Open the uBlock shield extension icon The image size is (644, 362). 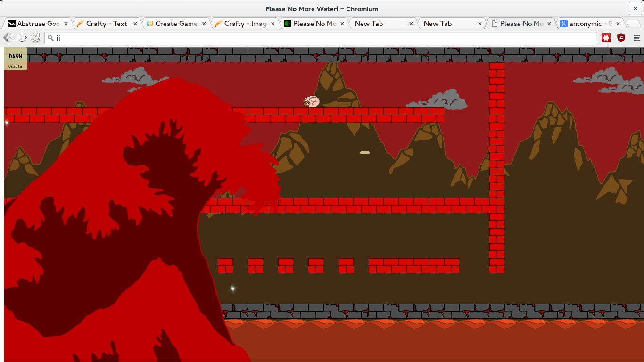tap(621, 38)
